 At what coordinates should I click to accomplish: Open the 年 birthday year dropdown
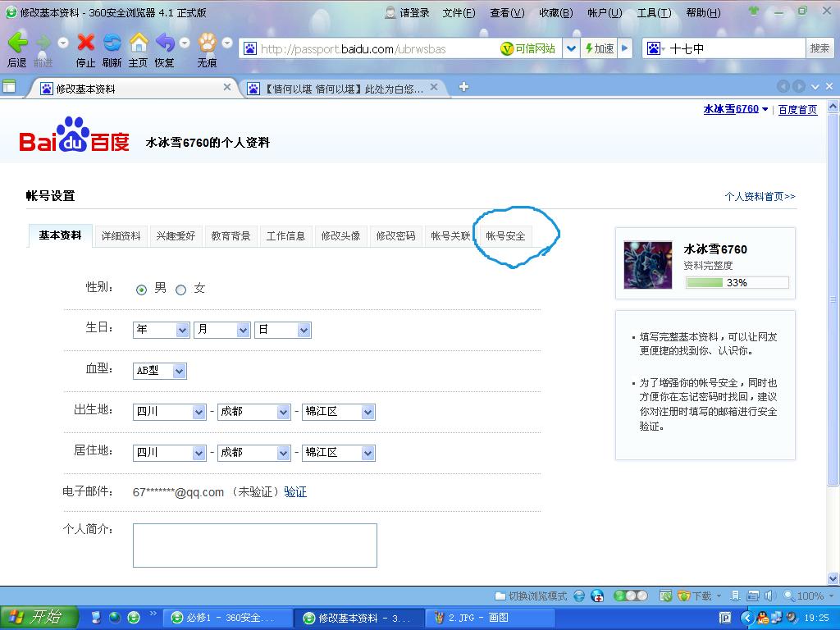tap(162, 330)
